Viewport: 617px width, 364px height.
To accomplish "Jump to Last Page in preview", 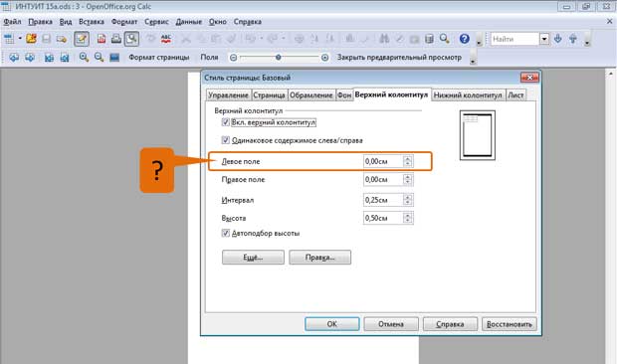I will (x=65, y=58).
